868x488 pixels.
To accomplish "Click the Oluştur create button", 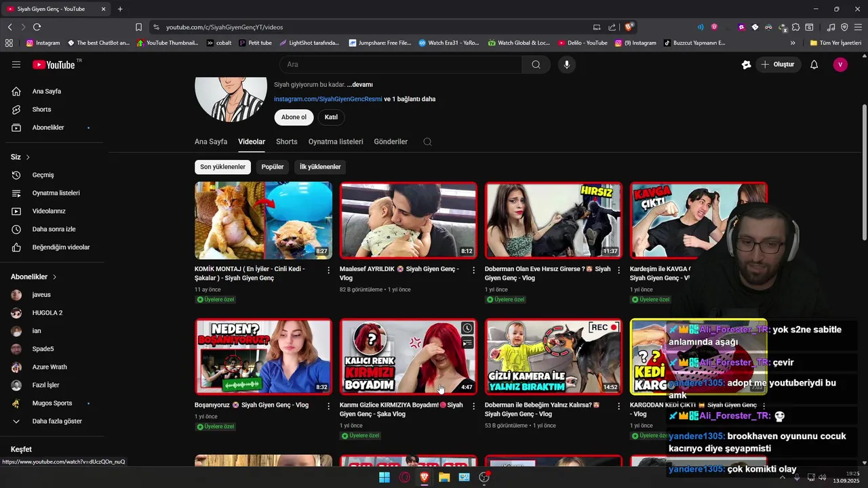I will point(778,64).
